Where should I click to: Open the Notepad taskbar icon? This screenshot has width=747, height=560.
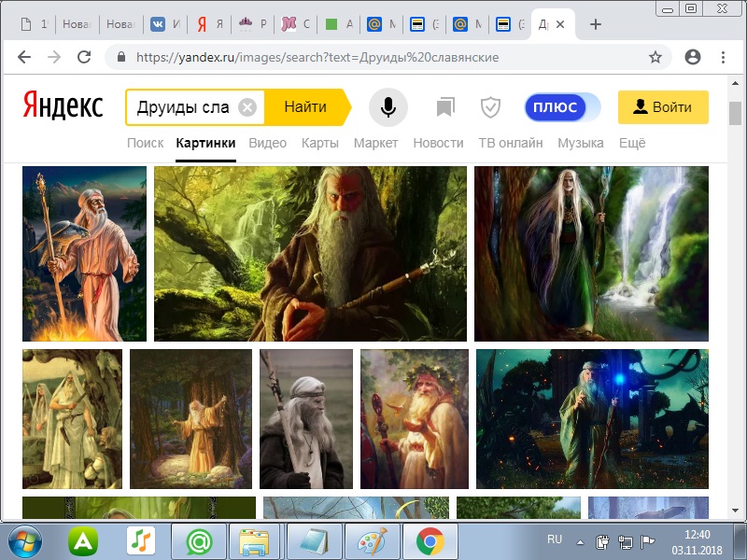[315, 541]
